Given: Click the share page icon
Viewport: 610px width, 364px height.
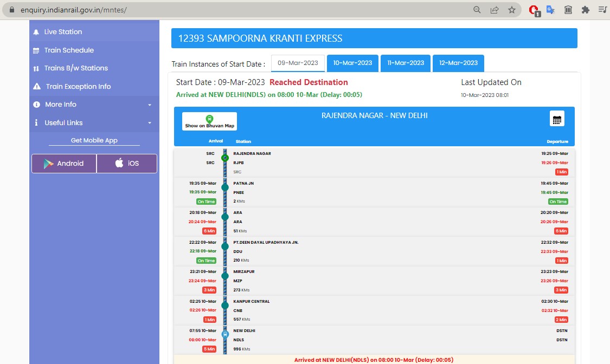Looking at the screenshot, I should pyautogui.click(x=495, y=10).
